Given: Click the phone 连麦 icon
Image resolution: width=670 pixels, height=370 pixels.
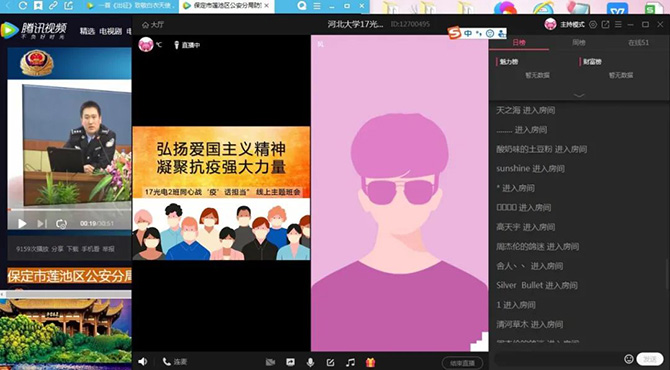Looking at the screenshot, I should click(x=175, y=362).
